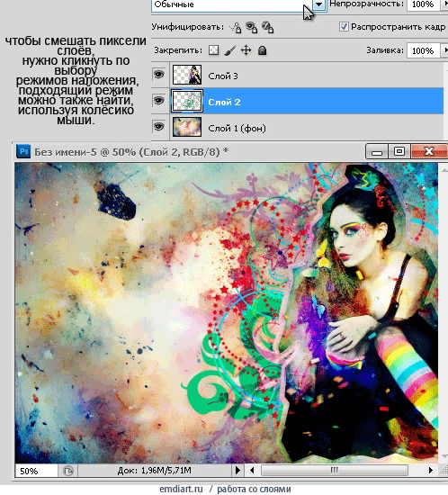Enable lock position move icon
The width and height of the screenshot is (448, 495).
point(246,50)
